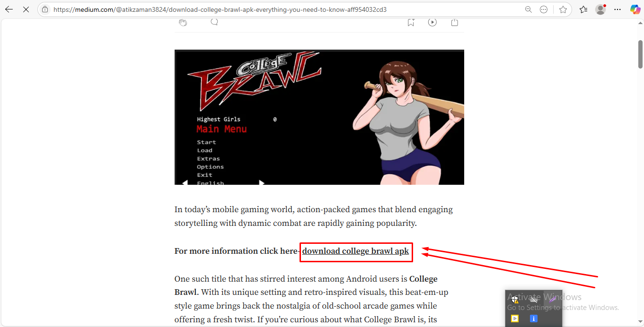Stop loading the page with the X button
This screenshot has height=327, width=644.
pos(26,9)
